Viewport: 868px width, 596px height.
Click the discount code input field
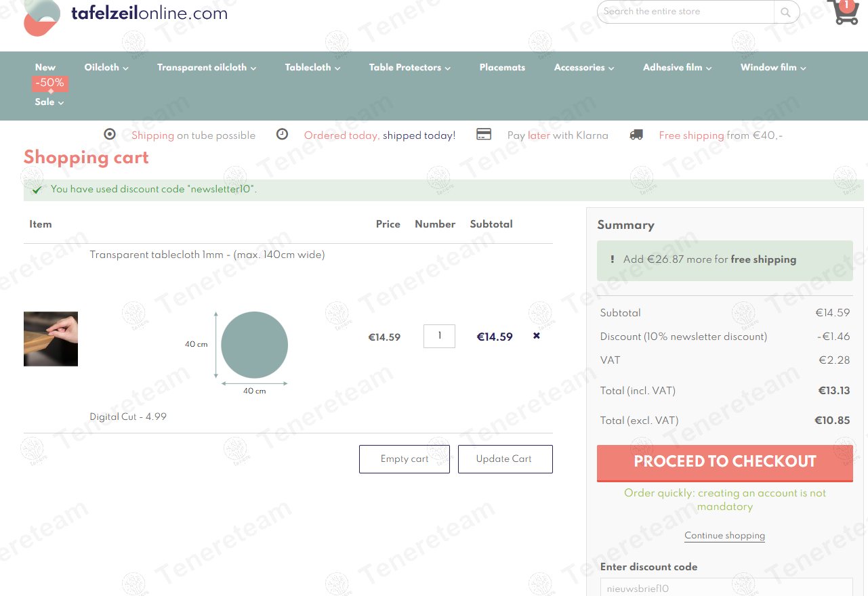pos(726,587)
